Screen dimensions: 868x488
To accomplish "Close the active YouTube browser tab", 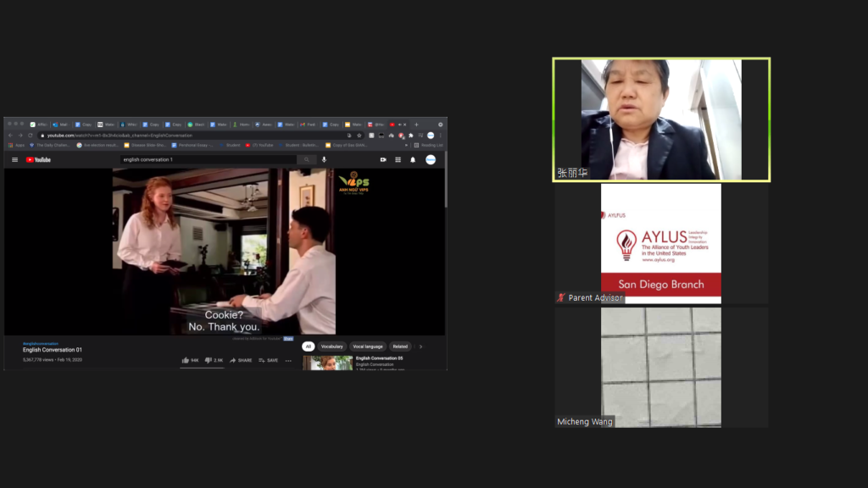I will point(404,125).
